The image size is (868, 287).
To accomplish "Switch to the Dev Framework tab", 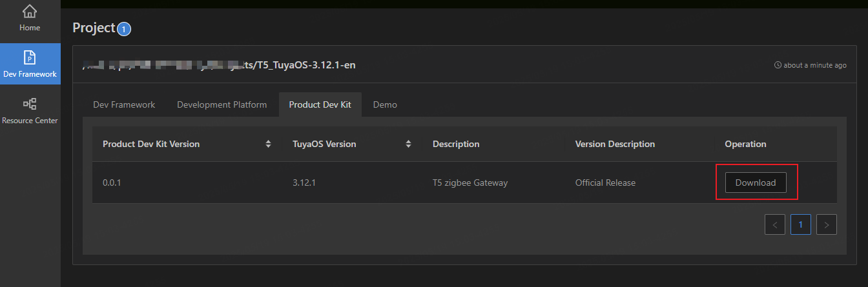I will (124, 104).
